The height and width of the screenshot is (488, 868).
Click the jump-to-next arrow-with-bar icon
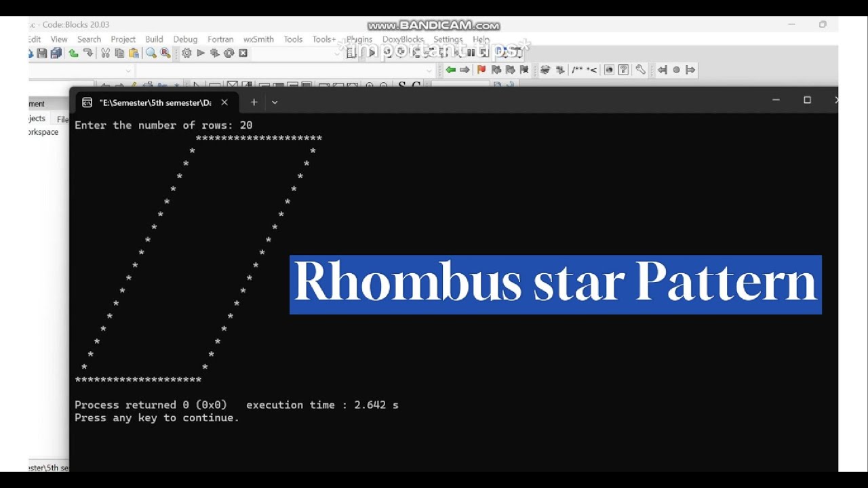[690, 70]
